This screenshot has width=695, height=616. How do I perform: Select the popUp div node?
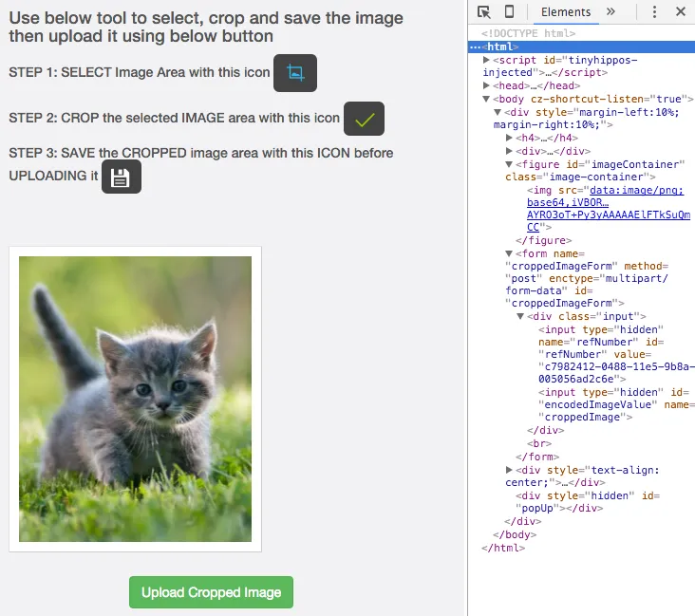588,502
